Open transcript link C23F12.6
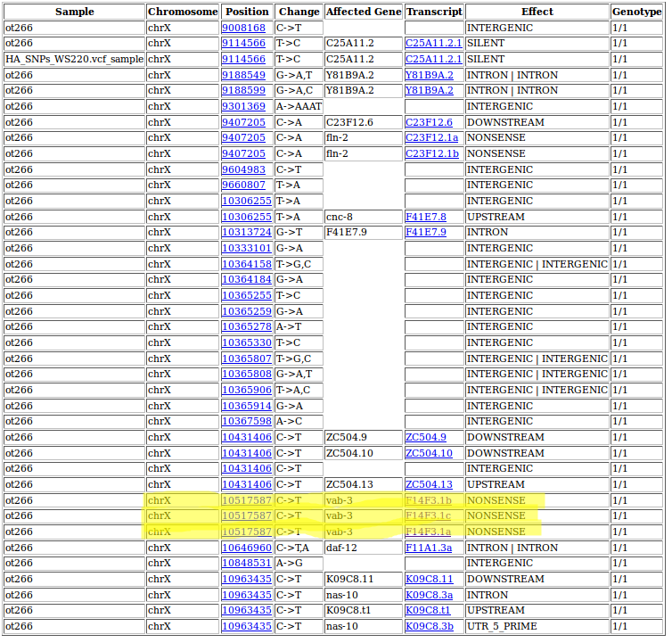The image size is (672, 643). click(x=429, y=122)
